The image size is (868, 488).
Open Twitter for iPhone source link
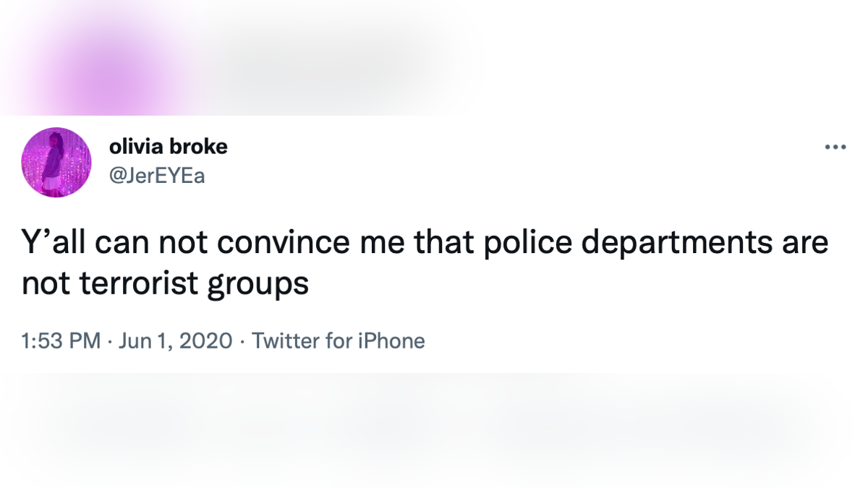click(339, 341)
